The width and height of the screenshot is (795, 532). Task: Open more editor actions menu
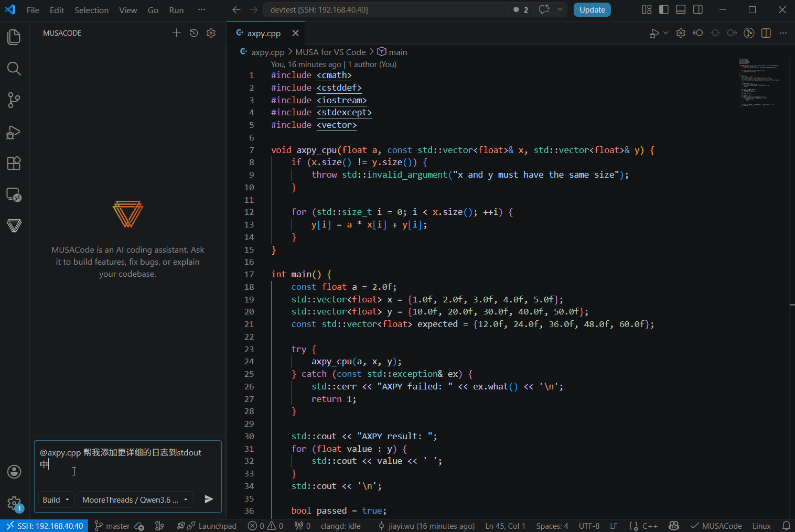click(783, 33)
